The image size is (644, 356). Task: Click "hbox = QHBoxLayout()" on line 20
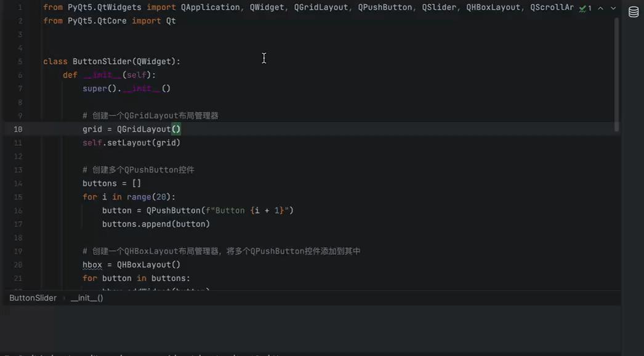coord(131,264)
